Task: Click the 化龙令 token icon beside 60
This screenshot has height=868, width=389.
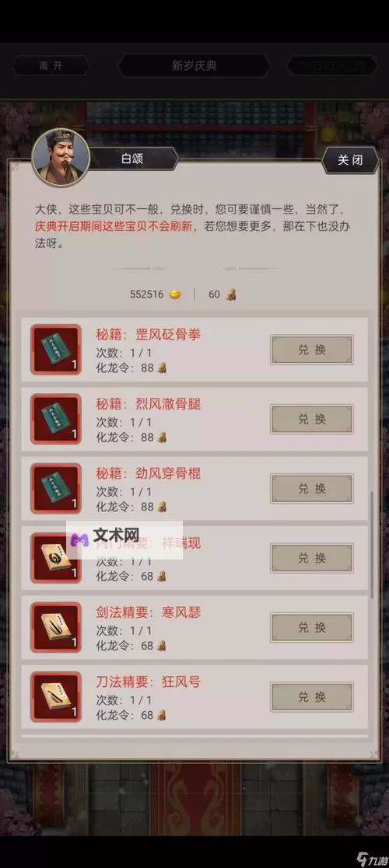Action: (x=230, y=295)
